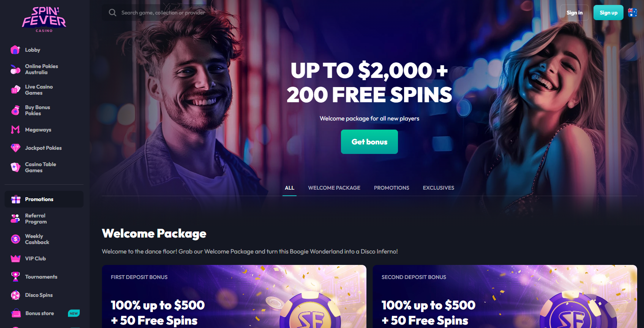Open the First Deposit Bonus card

click(x=234, y=296)
